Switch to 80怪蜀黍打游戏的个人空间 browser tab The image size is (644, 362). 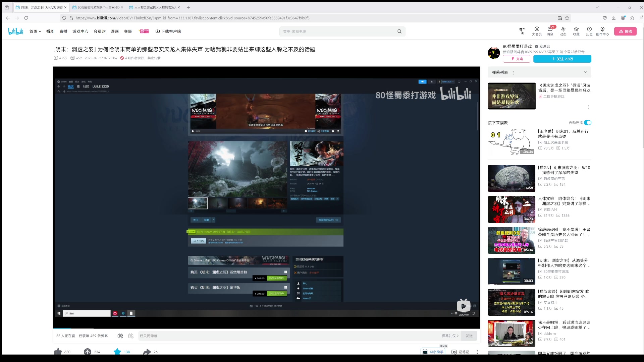[x=97, y=7]
